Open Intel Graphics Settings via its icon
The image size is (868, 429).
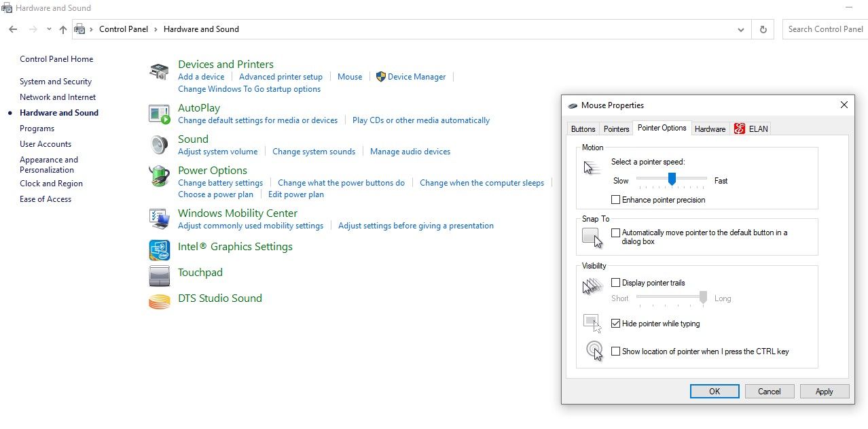click(x=158, y=250)
